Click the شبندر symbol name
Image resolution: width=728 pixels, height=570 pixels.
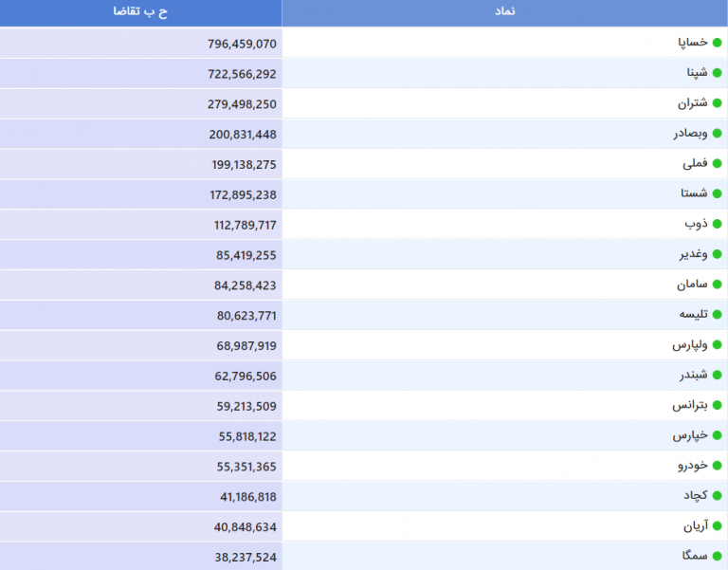click(694, 375)
